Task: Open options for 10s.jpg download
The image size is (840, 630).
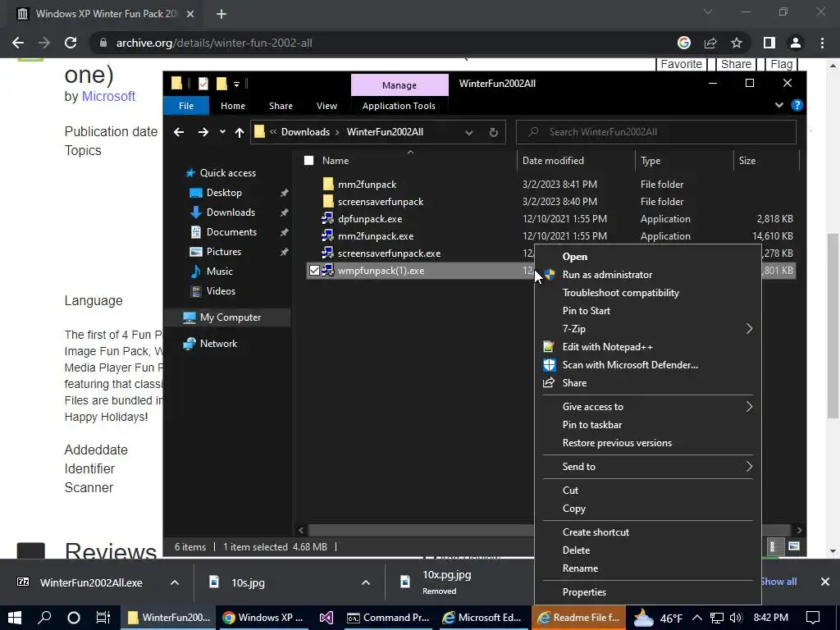Action: pyautogui.click(x=365, y=582)
